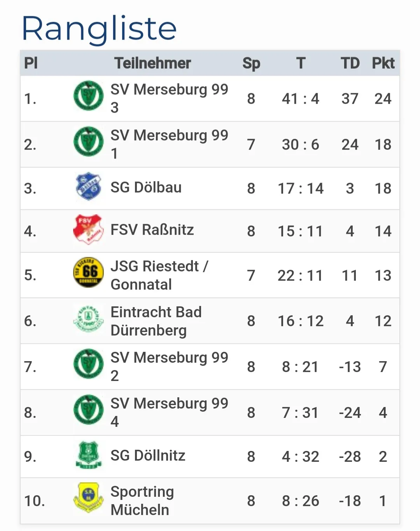Click the FSV Raßnitz red club crest
Image resolution: width=420 pixels, height=531 pixels.
(x=89, y=229)
